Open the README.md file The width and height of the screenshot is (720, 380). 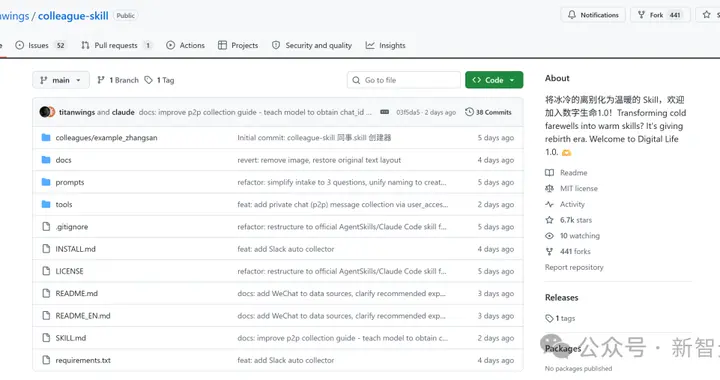pyautogui.click(x=77, y=293)
